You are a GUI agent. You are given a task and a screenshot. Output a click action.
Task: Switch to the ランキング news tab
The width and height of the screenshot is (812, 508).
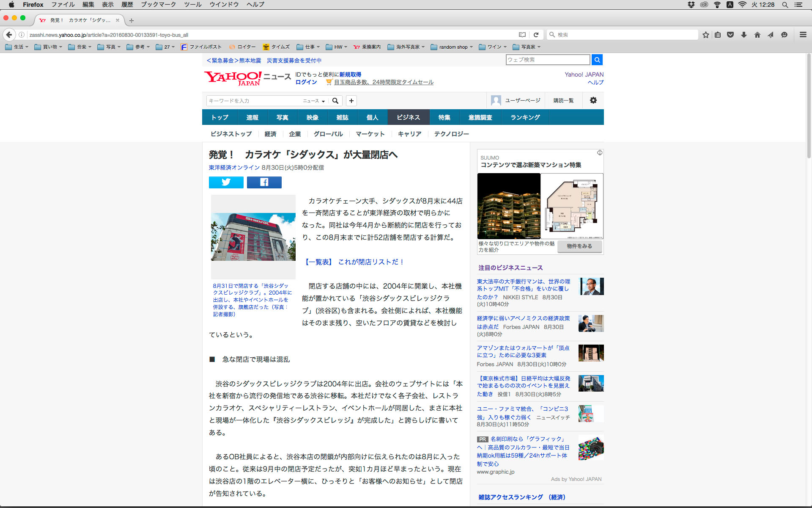point(525,117)
